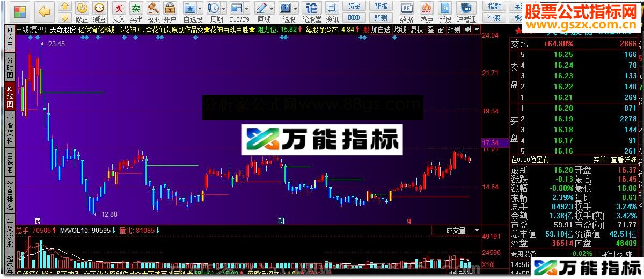Click sell level 5 price 16.25
644x279 pixels.
pos(563,54)
